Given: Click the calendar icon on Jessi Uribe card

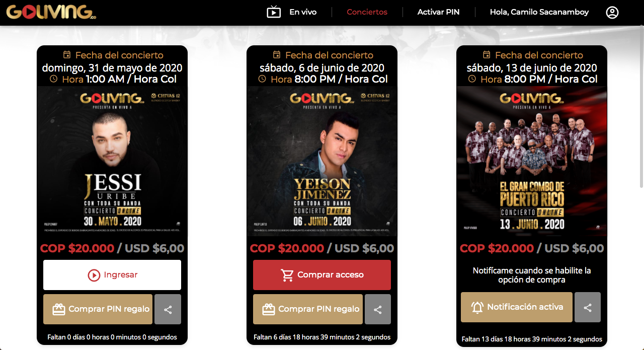Looking at the screenshot, I should point(67,55).
